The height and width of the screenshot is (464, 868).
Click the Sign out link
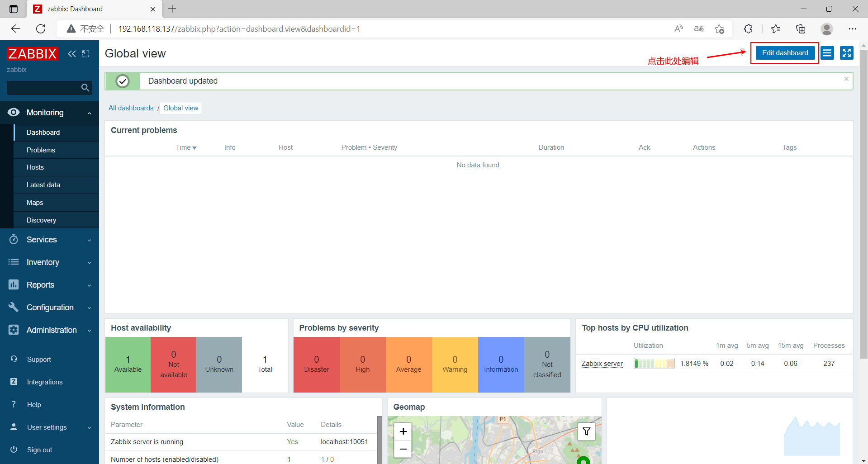tap(39, 450)
